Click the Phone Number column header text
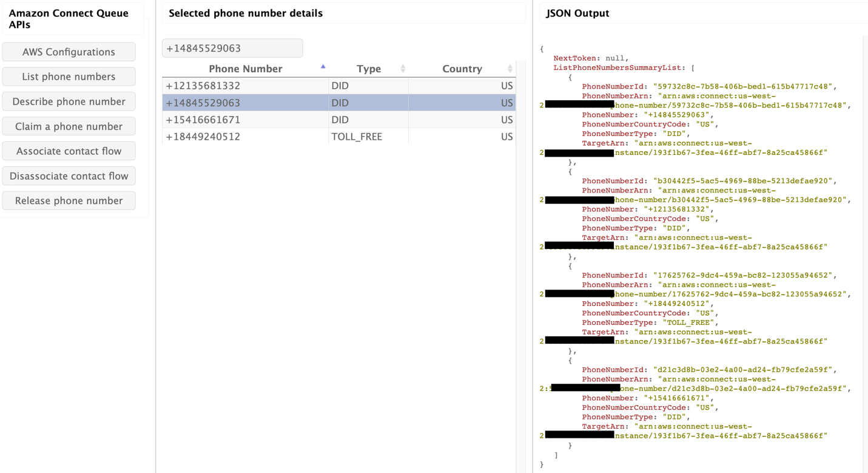 point(246,69)
